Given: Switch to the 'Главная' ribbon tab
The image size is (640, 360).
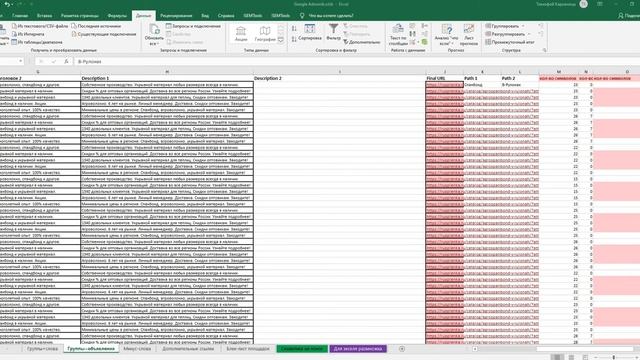Looking at the screenshot, I should (x=20, y=16).
